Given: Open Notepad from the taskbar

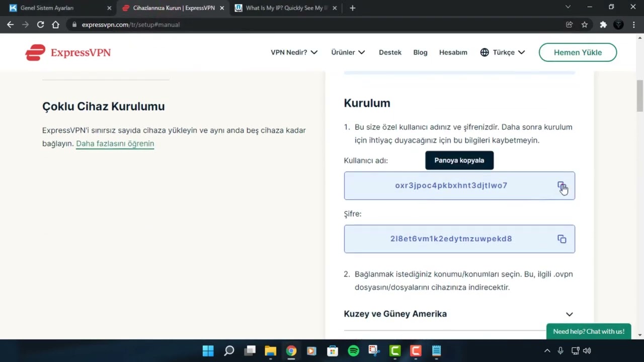Looking at the screenshot, I should click(436, 351).
